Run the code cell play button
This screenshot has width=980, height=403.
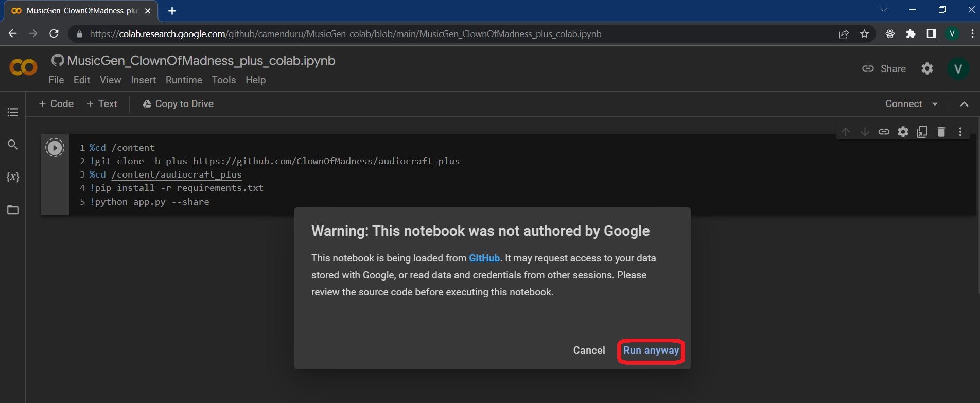click(x=55, y=148)
